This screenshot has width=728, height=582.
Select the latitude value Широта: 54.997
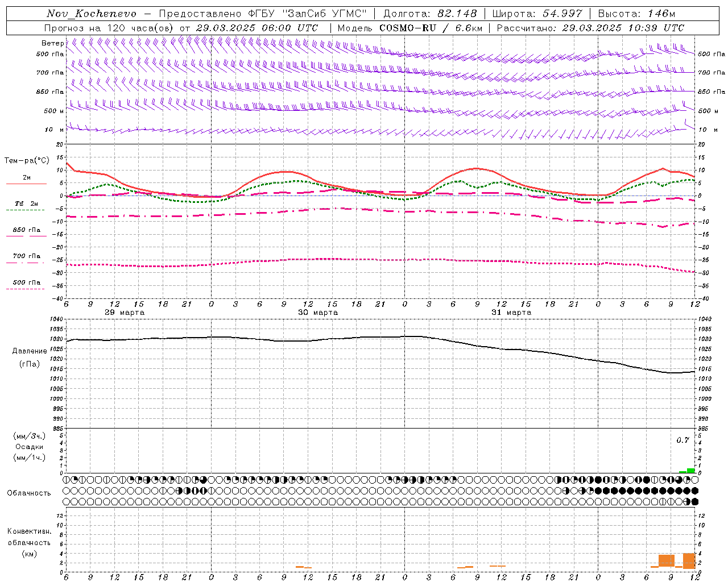click(537, 14)
